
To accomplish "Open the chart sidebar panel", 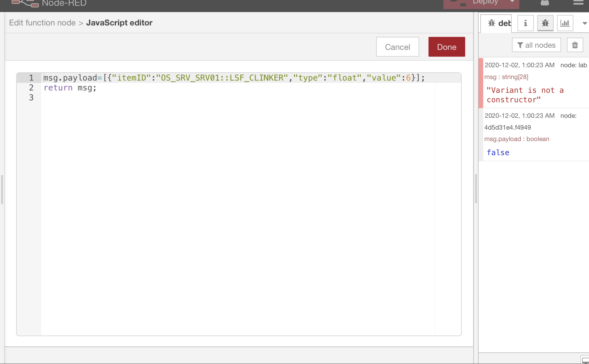I will point(565,23).
